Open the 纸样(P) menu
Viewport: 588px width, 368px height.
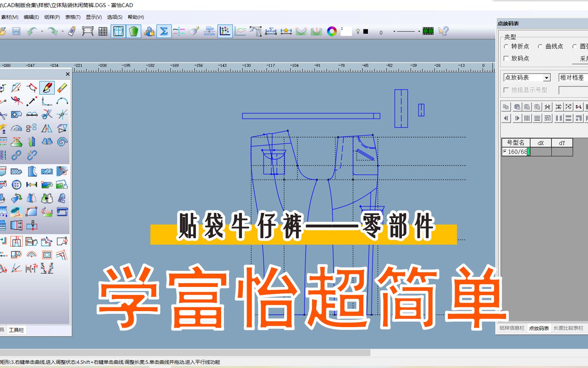(52, 17)
